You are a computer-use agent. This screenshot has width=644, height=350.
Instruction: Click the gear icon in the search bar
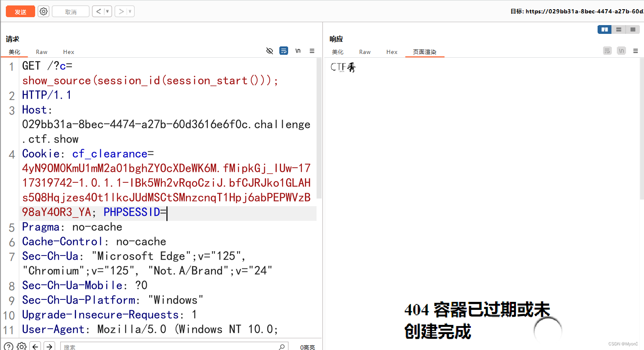pos(22,347)
